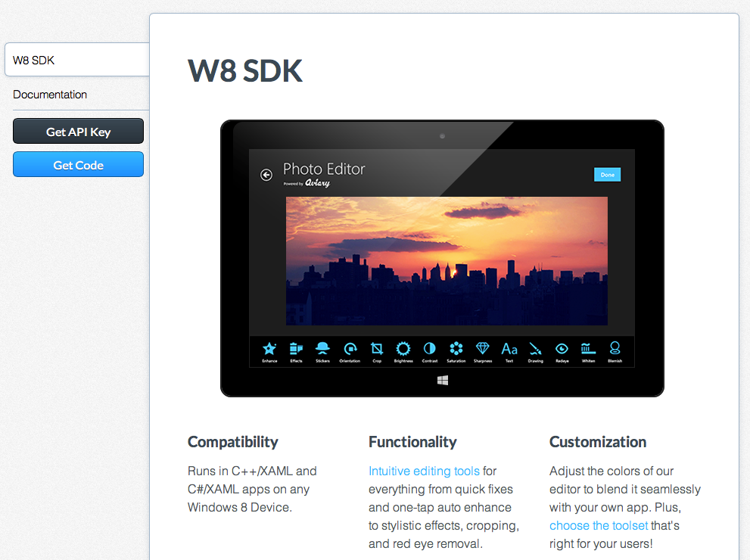Viewport: 750px width, 560px height.
Task: Click the Compatibility heading
Action: point(232,442)
